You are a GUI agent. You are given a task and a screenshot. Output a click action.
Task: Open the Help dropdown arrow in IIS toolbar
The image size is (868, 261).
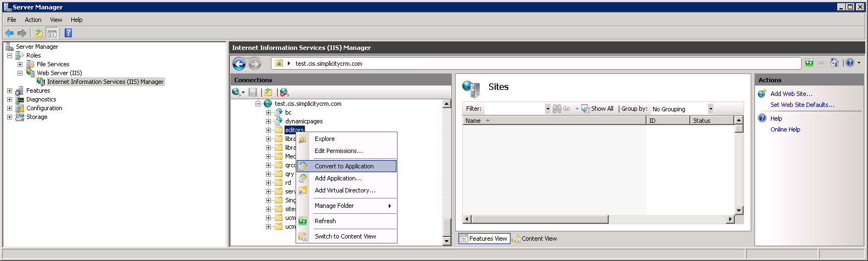(859, 63)
